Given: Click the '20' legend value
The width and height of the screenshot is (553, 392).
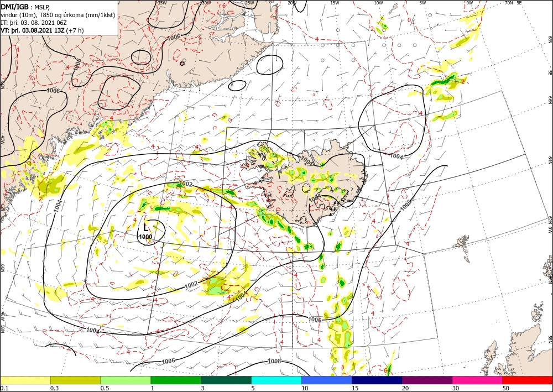Looking at the screenshot, I should (405, 388).
